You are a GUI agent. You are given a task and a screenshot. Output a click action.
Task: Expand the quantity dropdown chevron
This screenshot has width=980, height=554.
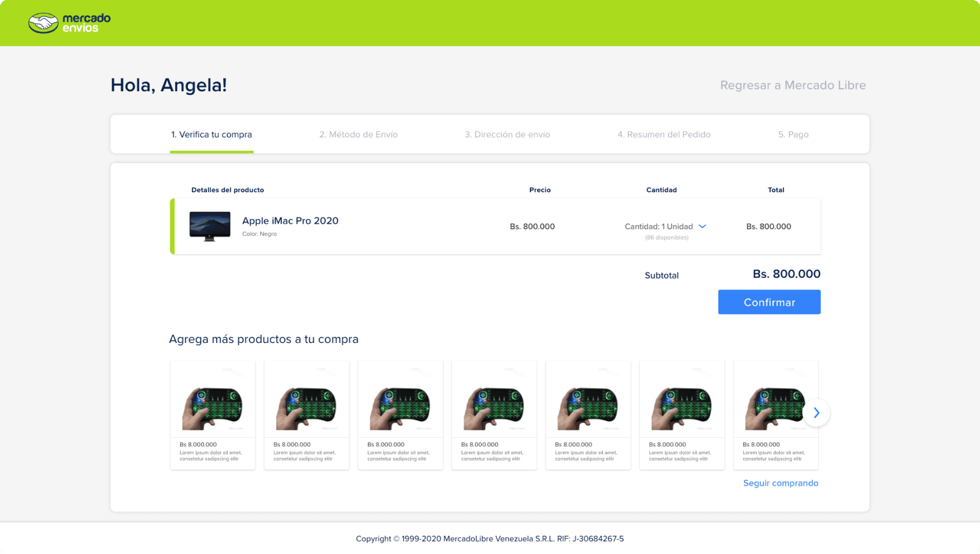[x=703, y=226]
